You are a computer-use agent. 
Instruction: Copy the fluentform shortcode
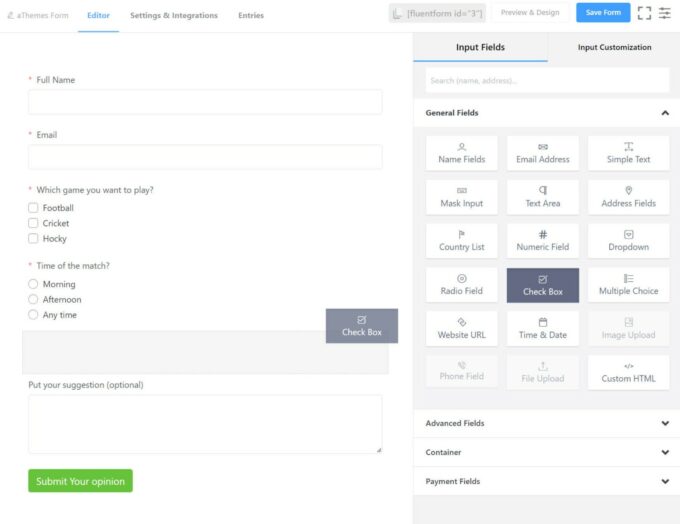pyautogui.click(x=437, y=13)
